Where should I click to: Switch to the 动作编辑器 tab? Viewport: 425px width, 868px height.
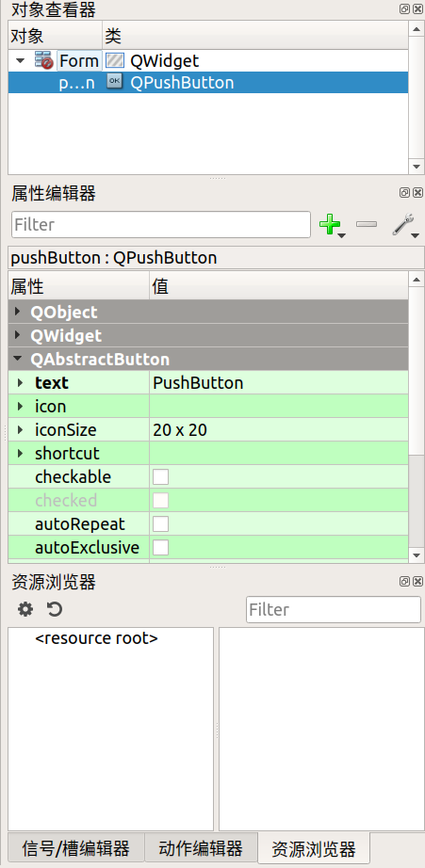[201, 847]
